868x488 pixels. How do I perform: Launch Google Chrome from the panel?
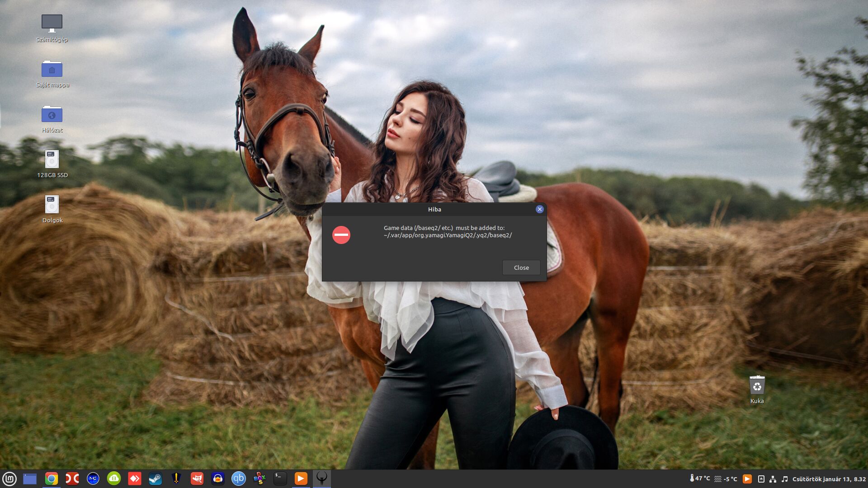click(52, 479)
